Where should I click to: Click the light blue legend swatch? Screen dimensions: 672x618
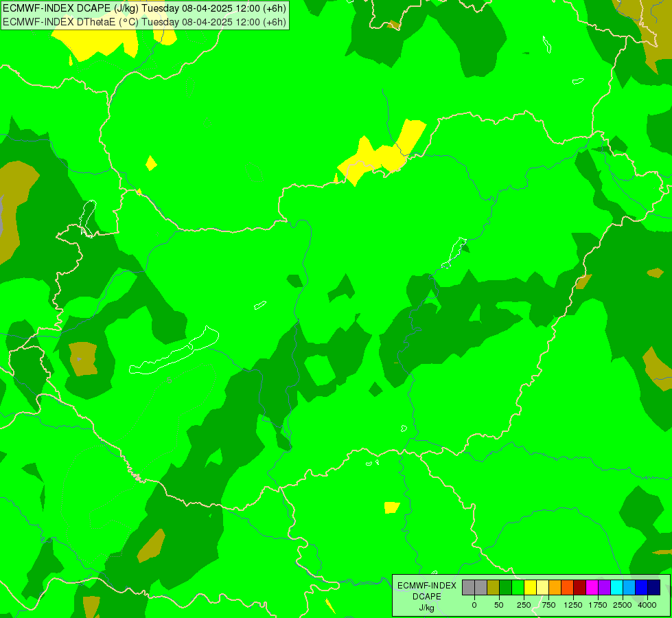coord(629,588)
